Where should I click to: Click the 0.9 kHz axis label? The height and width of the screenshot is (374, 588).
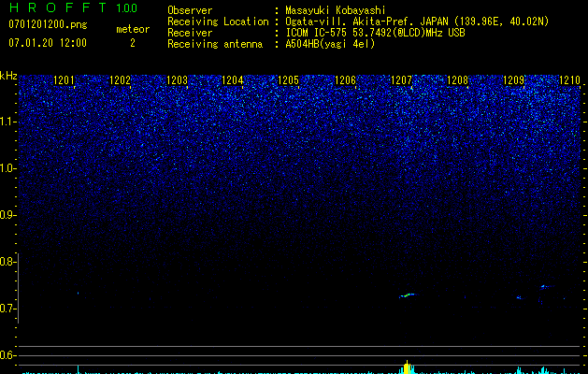click(x=7, y=215)
